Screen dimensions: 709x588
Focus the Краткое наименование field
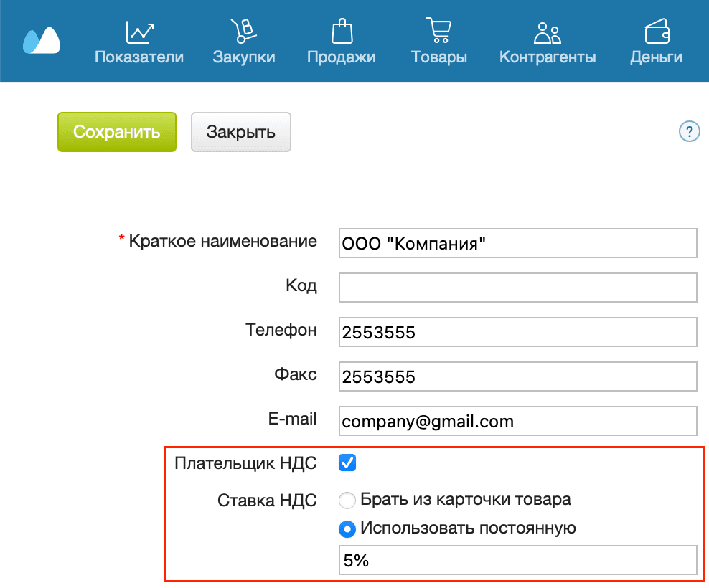point(517,243)
